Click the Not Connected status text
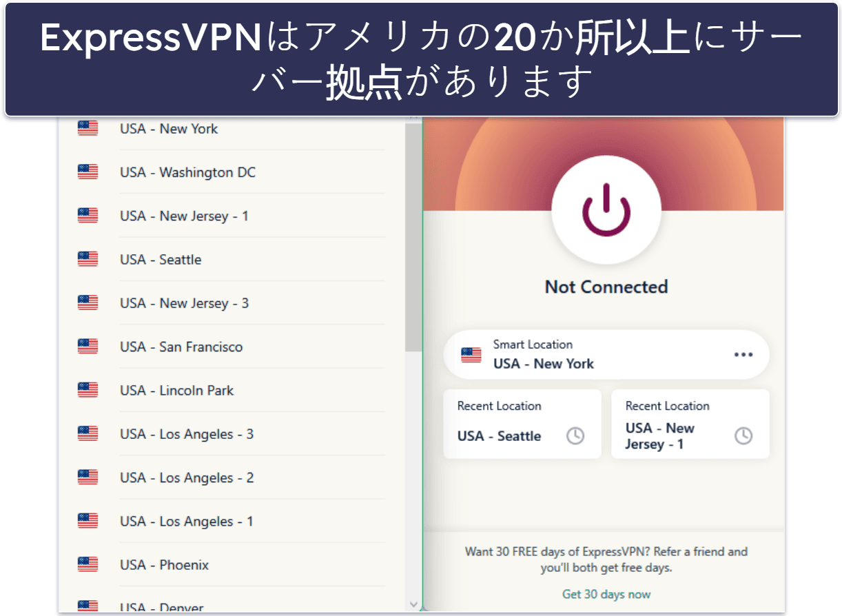Image resolution: width=842 pixels, height=616 pixels. (x=606, y=287)
